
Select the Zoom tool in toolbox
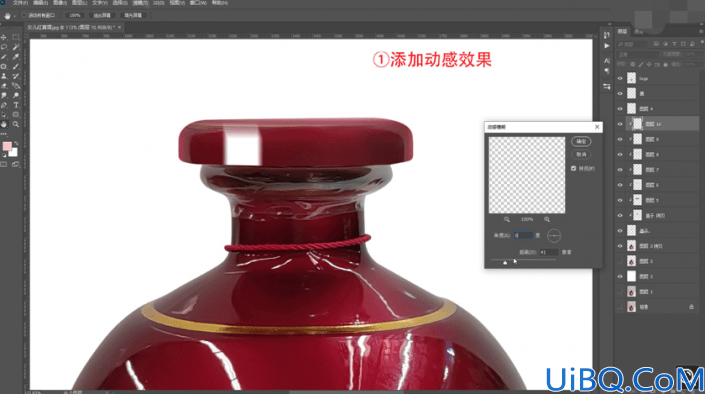click(x=16, y=124)
